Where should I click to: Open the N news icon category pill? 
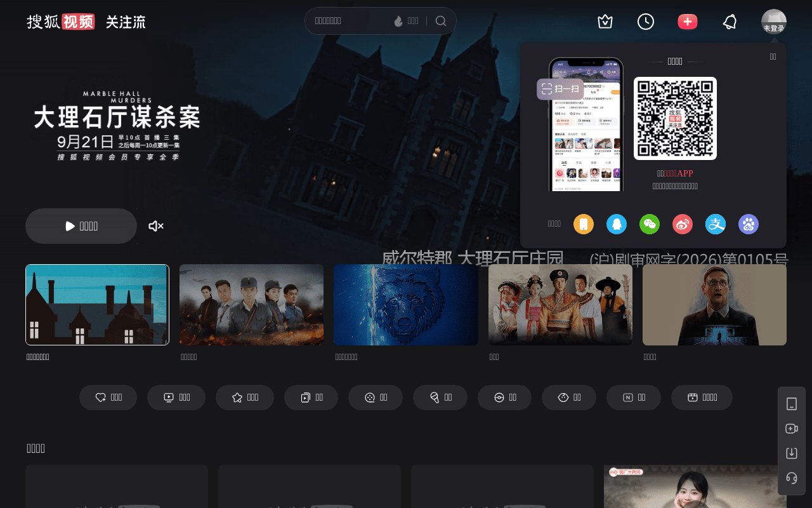634,398
